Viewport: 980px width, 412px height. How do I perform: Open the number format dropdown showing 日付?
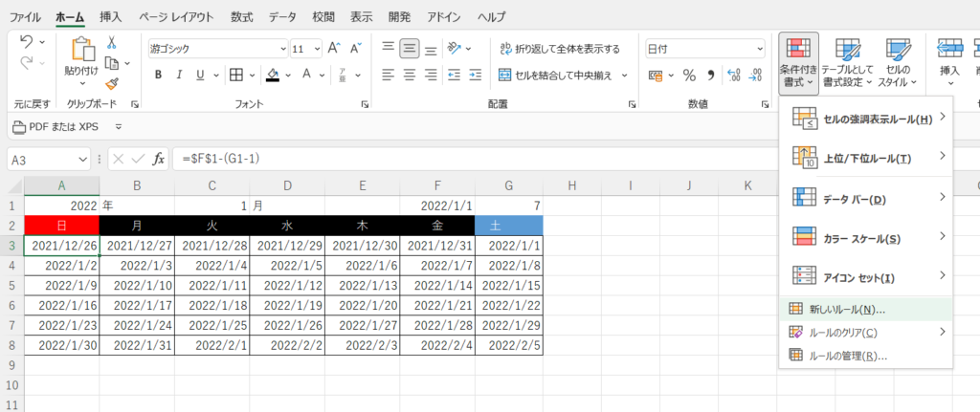759,49
